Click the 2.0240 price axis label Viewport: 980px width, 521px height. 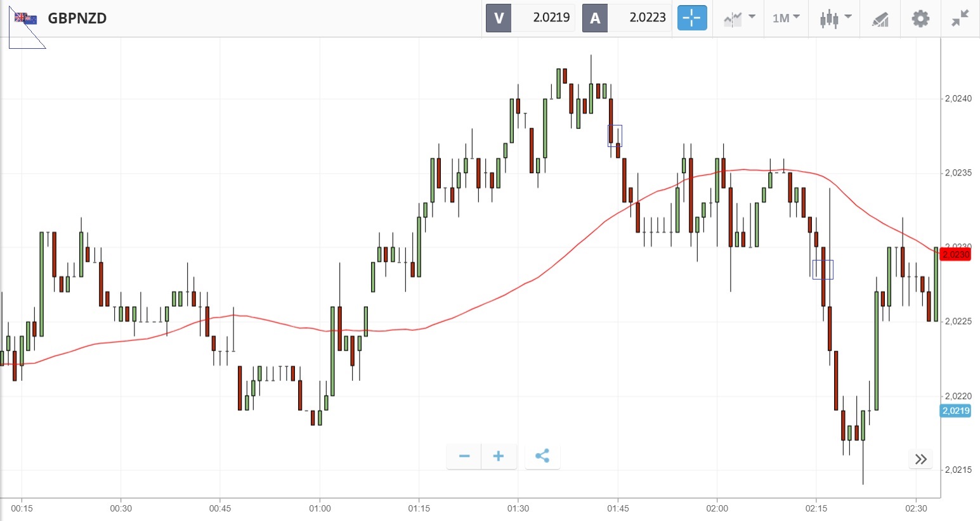pyautogui.click(x=958, y=99)
